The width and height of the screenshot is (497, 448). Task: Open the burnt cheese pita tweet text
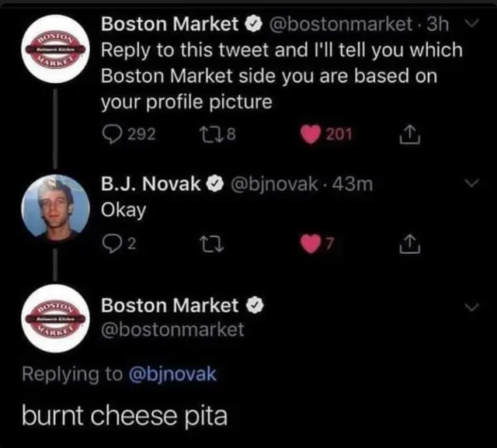[x=124, y=415]
